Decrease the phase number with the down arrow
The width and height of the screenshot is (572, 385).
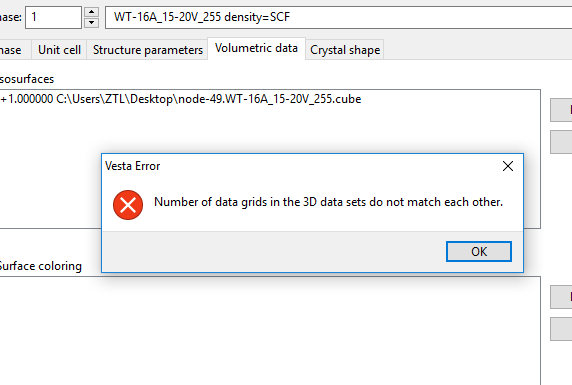91,23
